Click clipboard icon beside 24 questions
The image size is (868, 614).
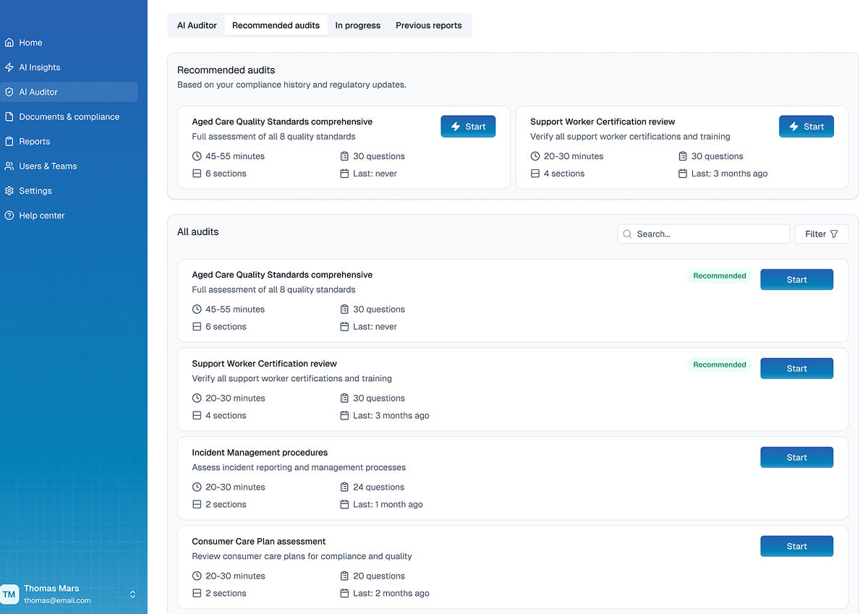pyautogui.click(x=344, y=487)
